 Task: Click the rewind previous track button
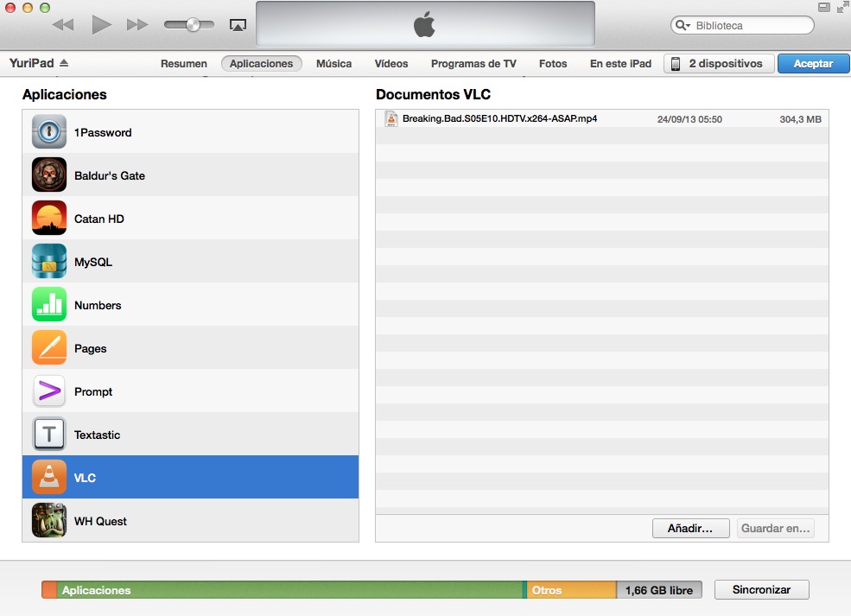[x=63, y=25]
